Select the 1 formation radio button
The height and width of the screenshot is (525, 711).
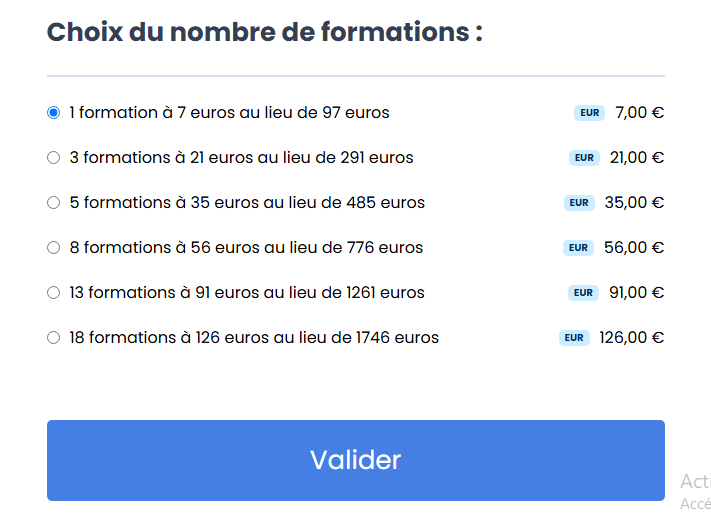point(54,113)
